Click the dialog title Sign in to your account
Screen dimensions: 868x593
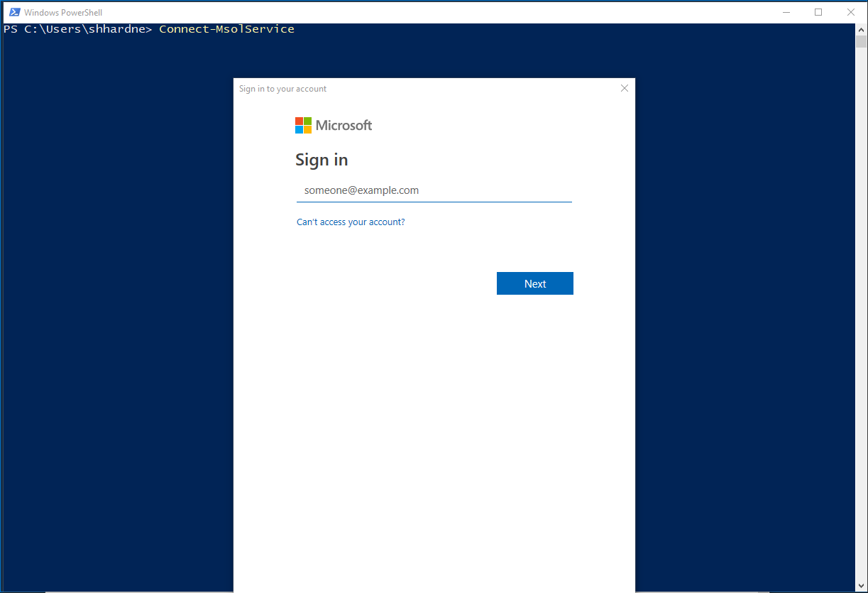pos(282,89)
